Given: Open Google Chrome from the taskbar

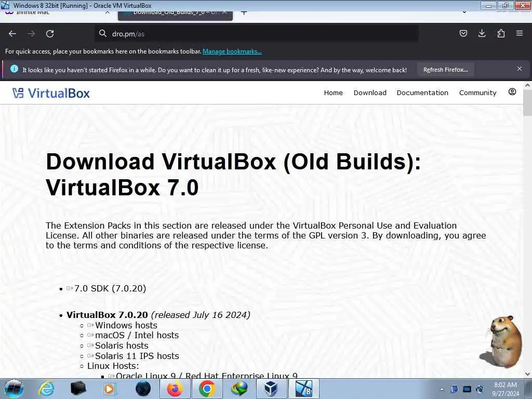Looking at the screenshot, I should click(207, 389).
